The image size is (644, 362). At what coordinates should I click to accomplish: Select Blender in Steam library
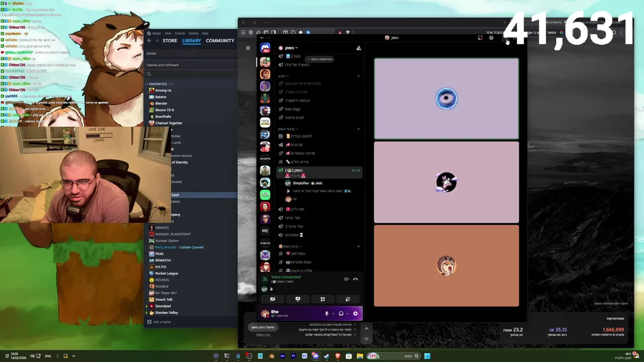pyautogui.click(x=161, y=104)
